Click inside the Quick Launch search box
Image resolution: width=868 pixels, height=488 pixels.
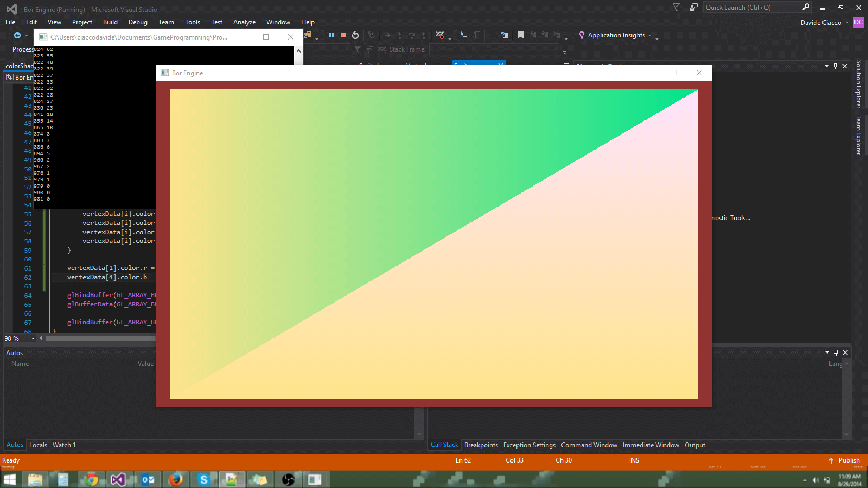click(751, 8)
